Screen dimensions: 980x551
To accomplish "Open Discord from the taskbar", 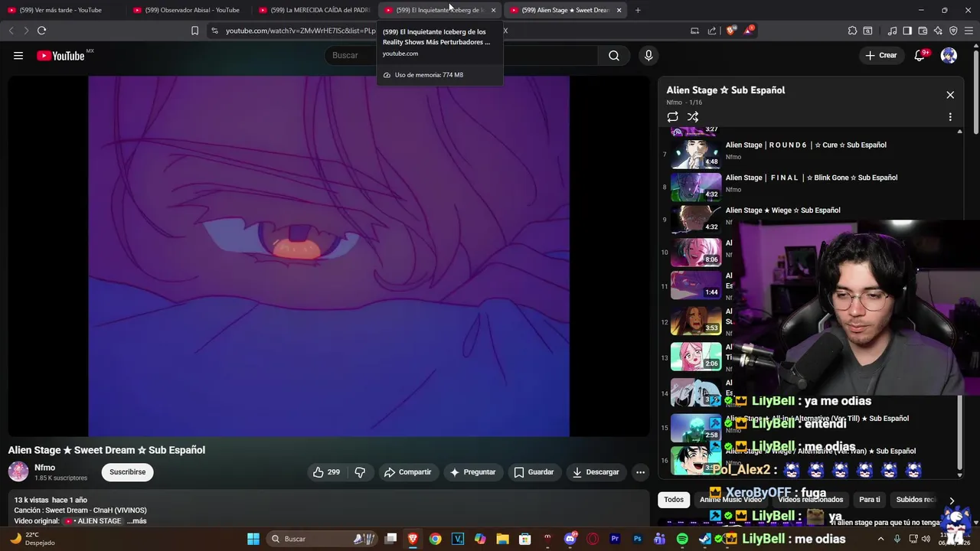I will click(x=570, y=539).
